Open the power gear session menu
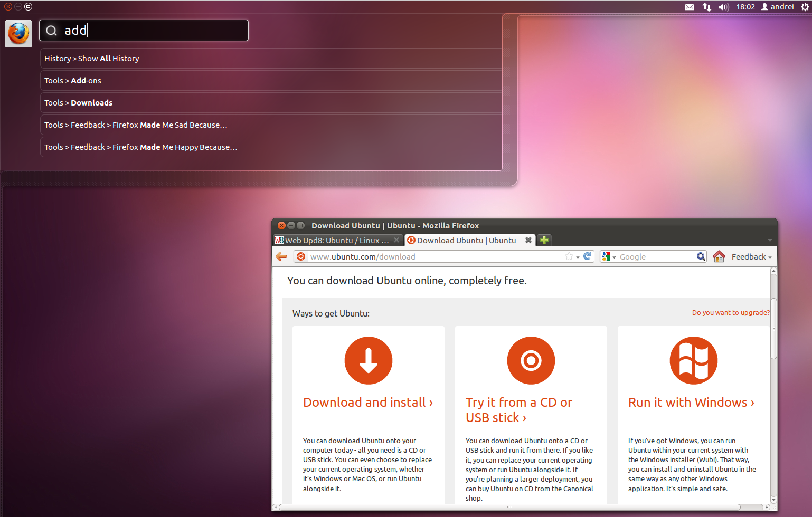This screenshot has height=517, width=812. [x=805, y=7]
